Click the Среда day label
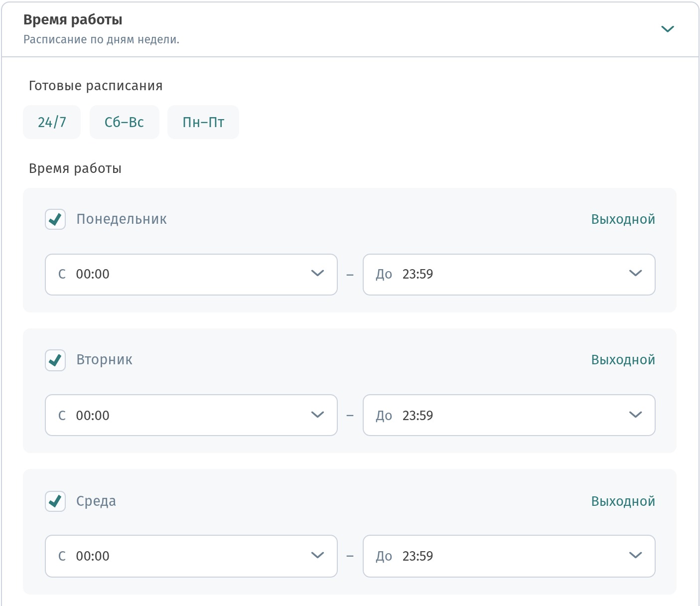This screenshot has height=606, width=700. pyautogui.click(x=96, y=501)
